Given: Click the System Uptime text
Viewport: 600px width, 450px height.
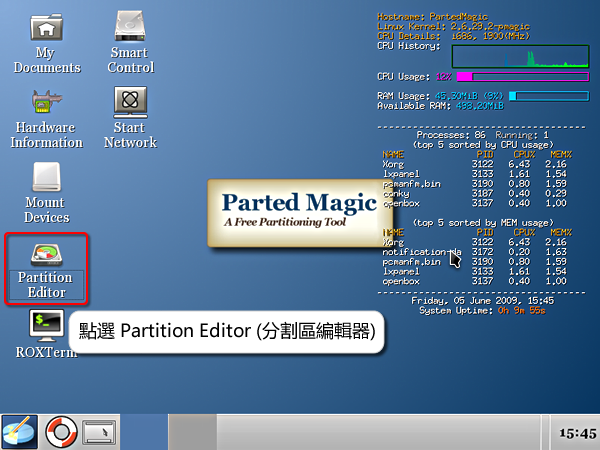Looking at the screenshot, I should pos(468,310).
